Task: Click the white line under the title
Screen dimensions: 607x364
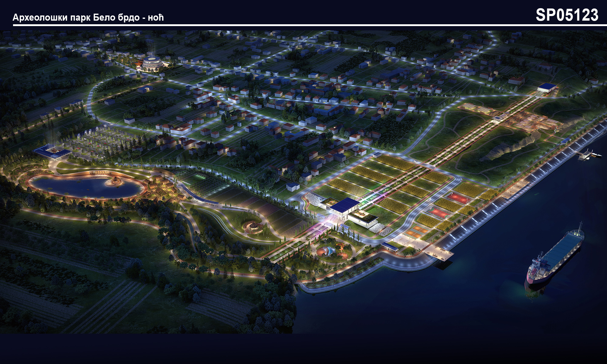Action: (303, 25)
